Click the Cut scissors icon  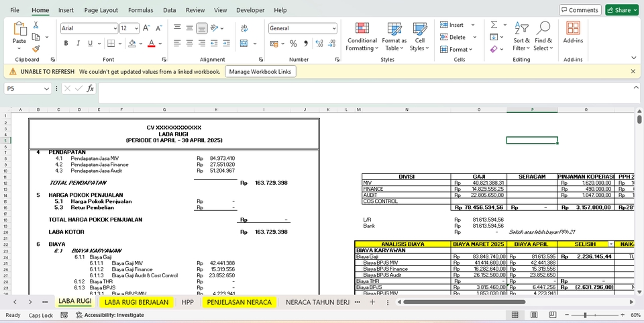coord(36,25)
